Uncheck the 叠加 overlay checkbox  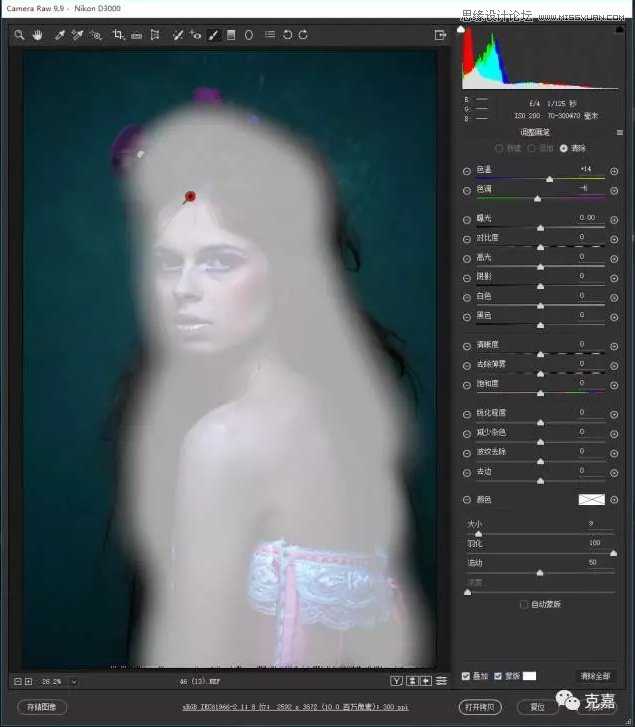click(x=466, y=676)
